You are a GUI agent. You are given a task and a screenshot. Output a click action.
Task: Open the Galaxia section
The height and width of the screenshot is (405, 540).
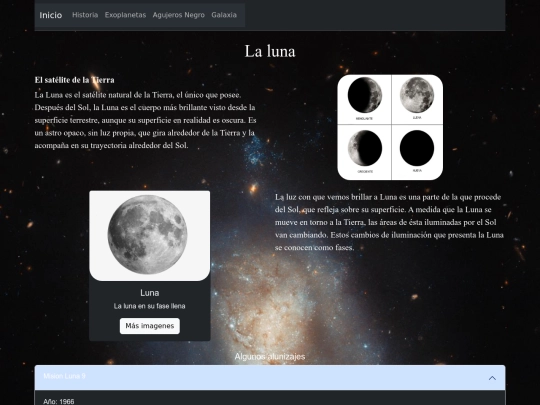[x=224, y=15]
